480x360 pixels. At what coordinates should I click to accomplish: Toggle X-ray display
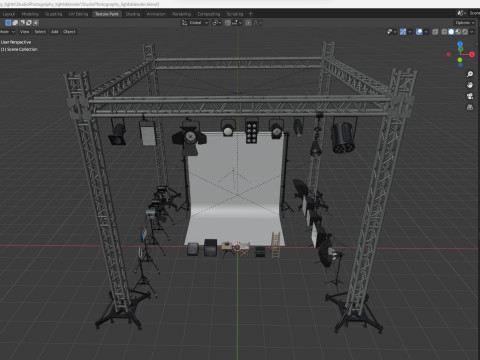pos(435,32)
